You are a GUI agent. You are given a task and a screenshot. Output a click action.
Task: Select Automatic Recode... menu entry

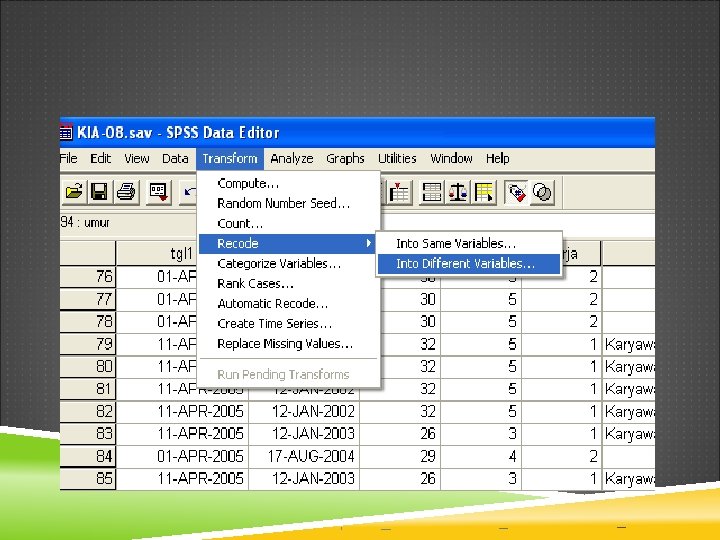pyautogui.click(x=288, y=304)
